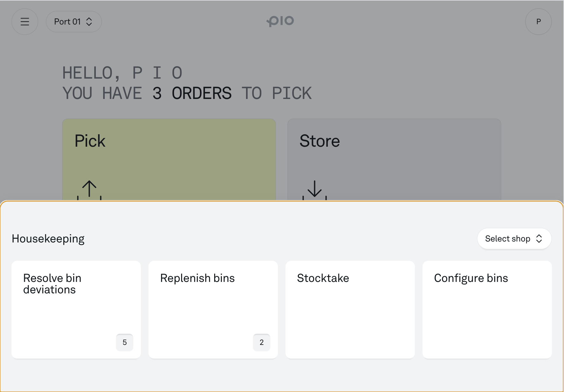Click the Store download arrow icon
This screenshot has height=392, width=564.
314,190
